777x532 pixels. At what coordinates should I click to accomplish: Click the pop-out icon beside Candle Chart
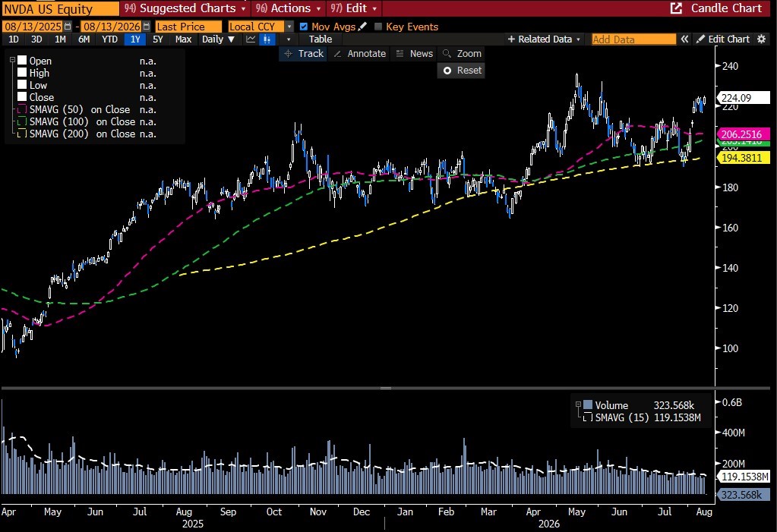pos(676,8)
